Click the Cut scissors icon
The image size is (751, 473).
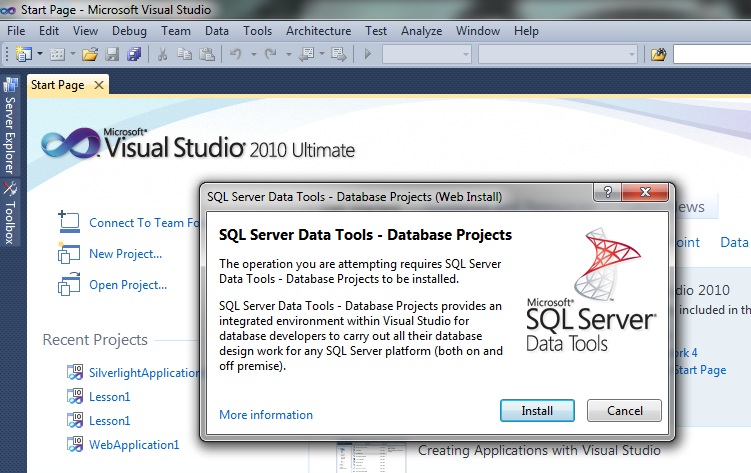pyautogui.click(x=162, y=54)
